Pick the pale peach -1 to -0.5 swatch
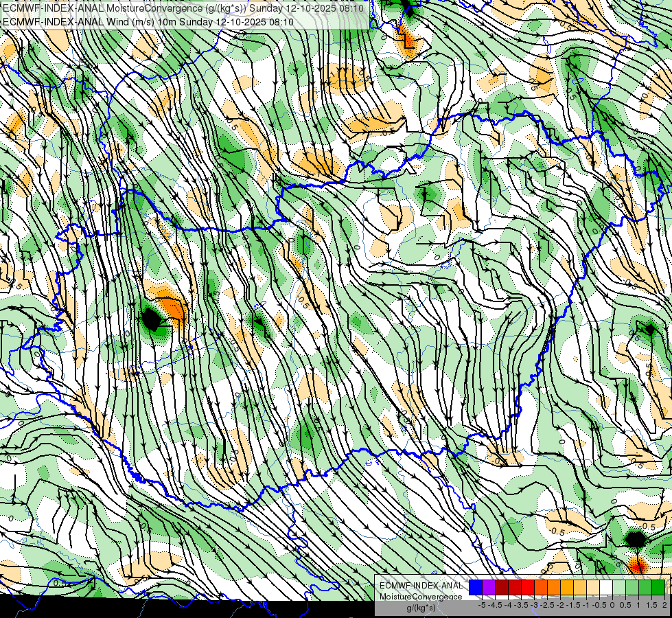Viewport: 672px width, 618px height. click(593, 588)
